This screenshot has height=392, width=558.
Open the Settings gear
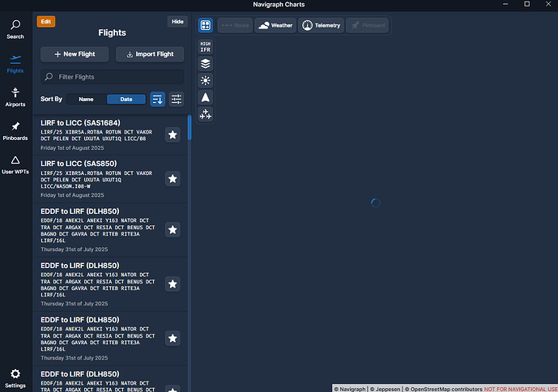(x=15, y=378)
